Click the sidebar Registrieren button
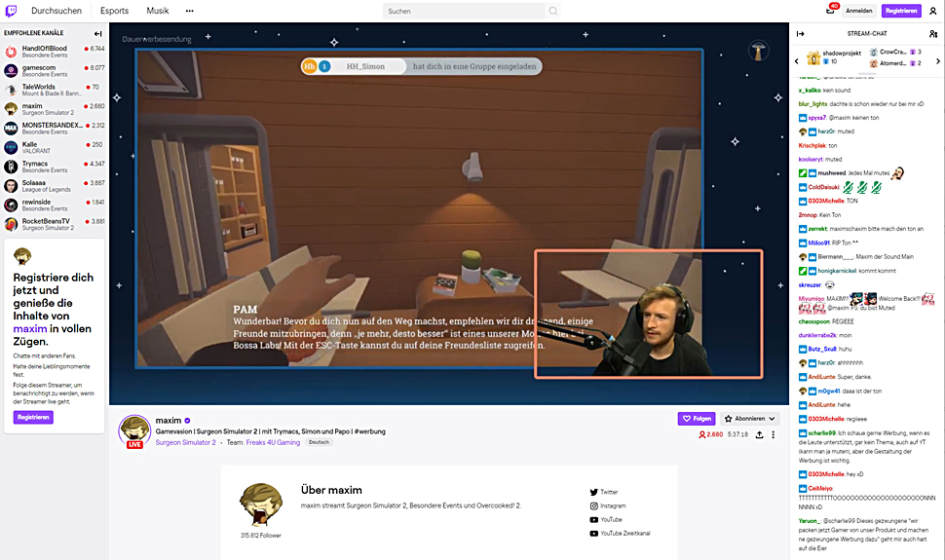 (x=33, y=417)
